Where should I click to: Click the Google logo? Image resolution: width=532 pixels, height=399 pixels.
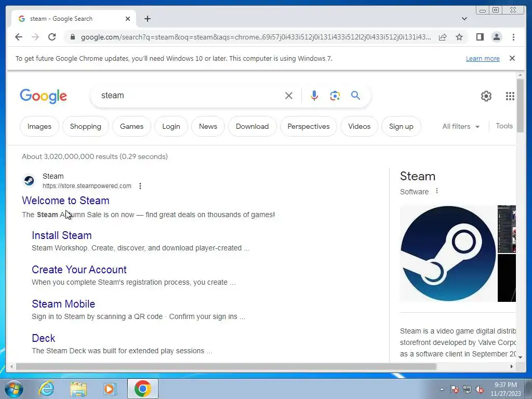(44, 96)
